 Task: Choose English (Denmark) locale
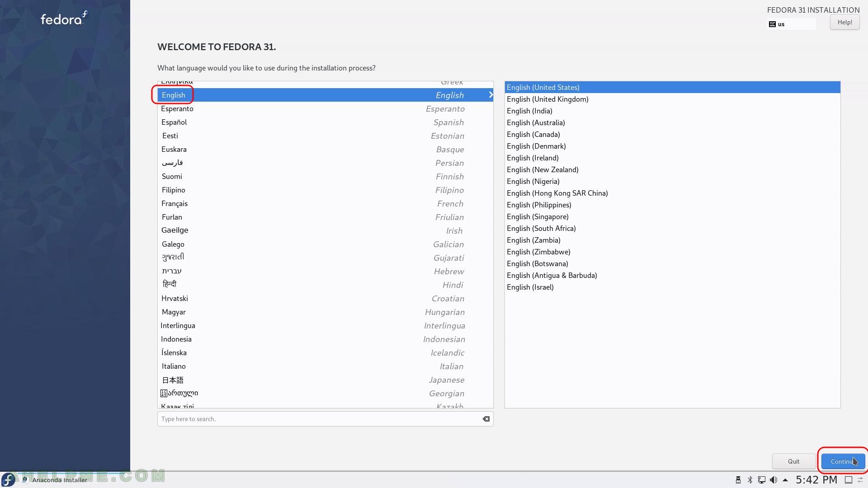click(672, 146)
